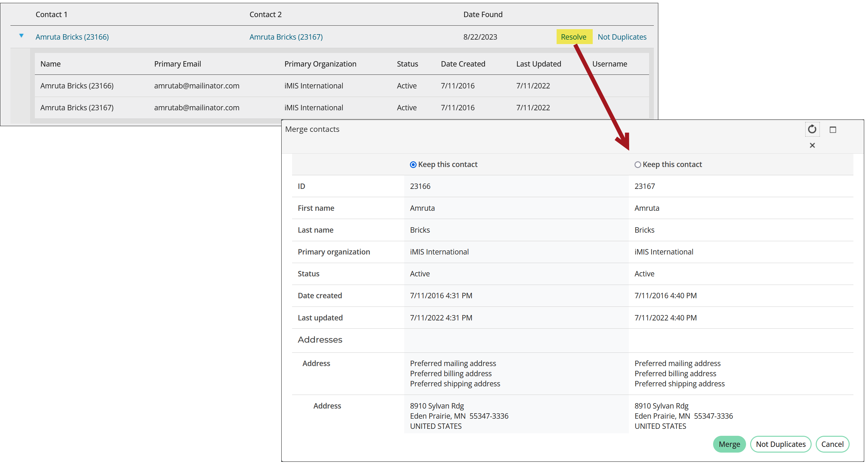868x464 pixels.
Task: Click the Primary Organization column header
Action: (x=320, y=64)
